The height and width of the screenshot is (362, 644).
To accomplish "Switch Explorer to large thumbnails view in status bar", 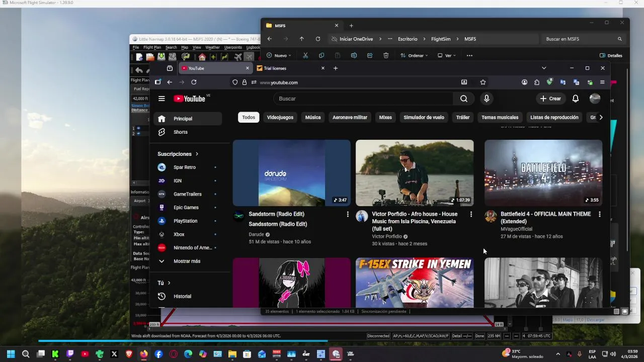I will (x=625, y=311).
